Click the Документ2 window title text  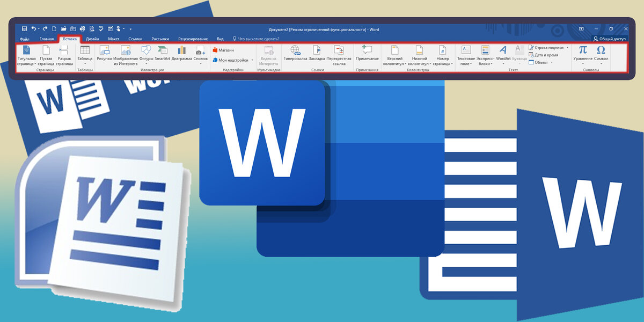[324, 29]
